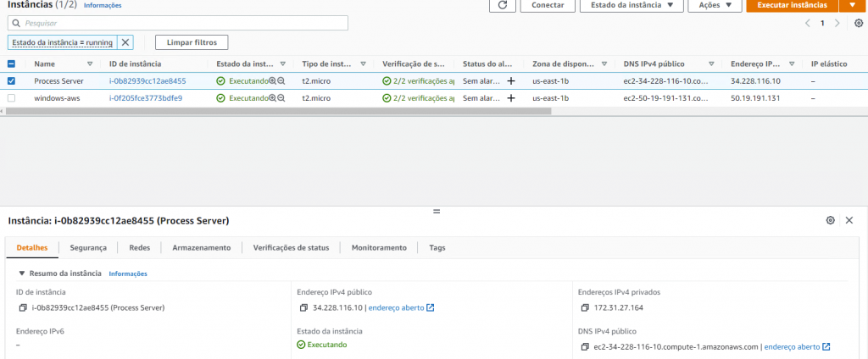Copy the public IPv4 address 34.228.116.10
Image resolution: width=868 pixels, height=359 pixels.
(x=302, y=307)
